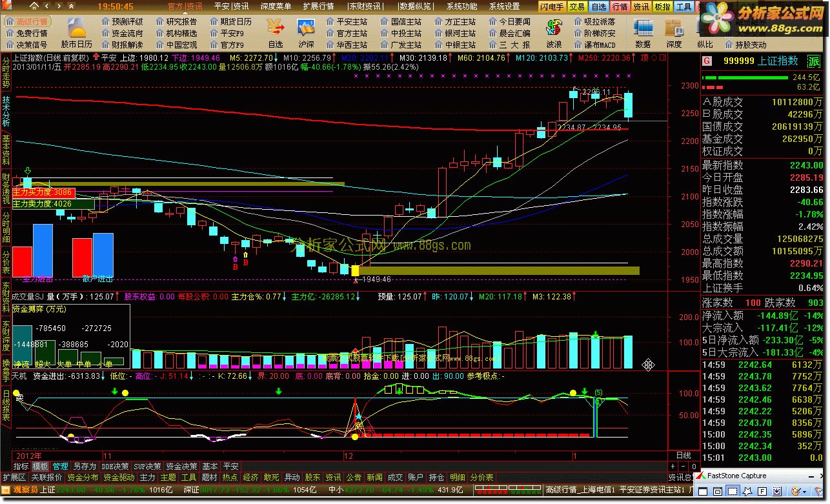Switch to the 基本资料 side tab
This screenshot has width=830, height=504.
pos(6,150)
